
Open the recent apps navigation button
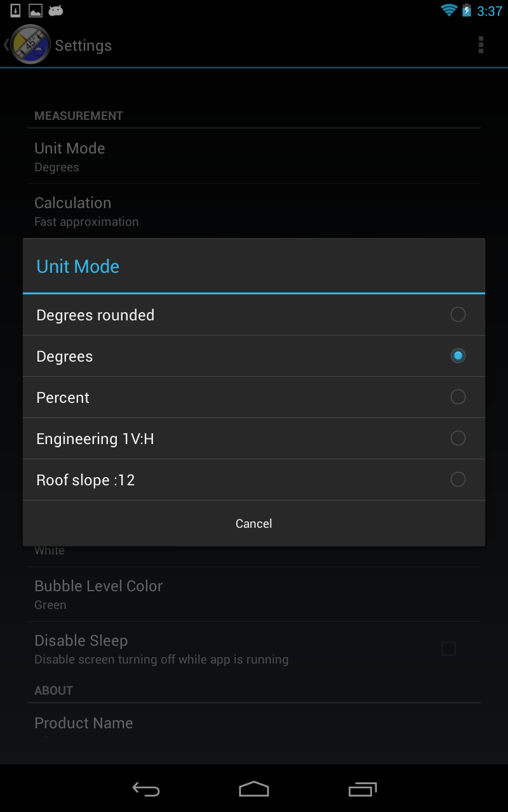pos(363,789)
